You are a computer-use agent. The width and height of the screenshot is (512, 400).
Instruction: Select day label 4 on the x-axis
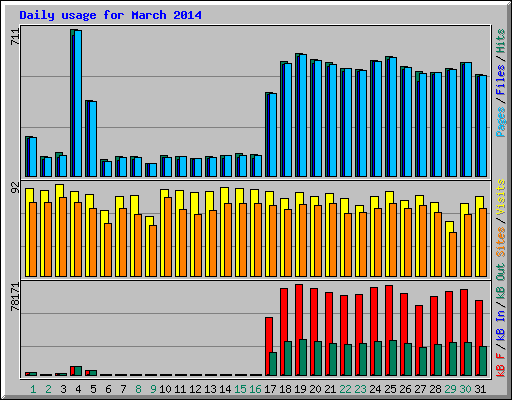coord(78,389)
